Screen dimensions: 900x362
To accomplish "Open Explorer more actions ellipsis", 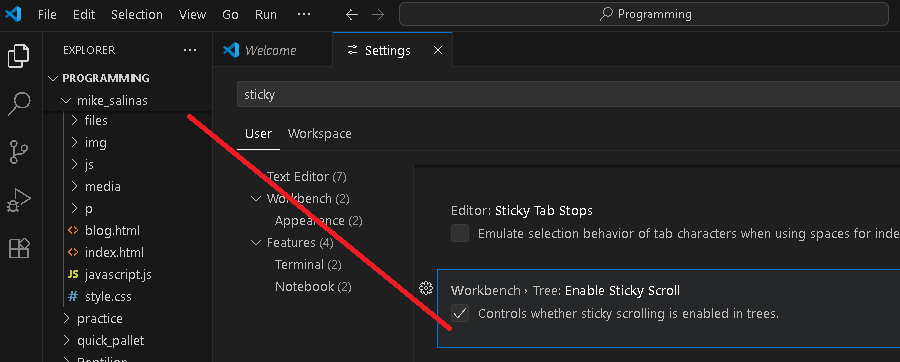I will click(190, 50).
